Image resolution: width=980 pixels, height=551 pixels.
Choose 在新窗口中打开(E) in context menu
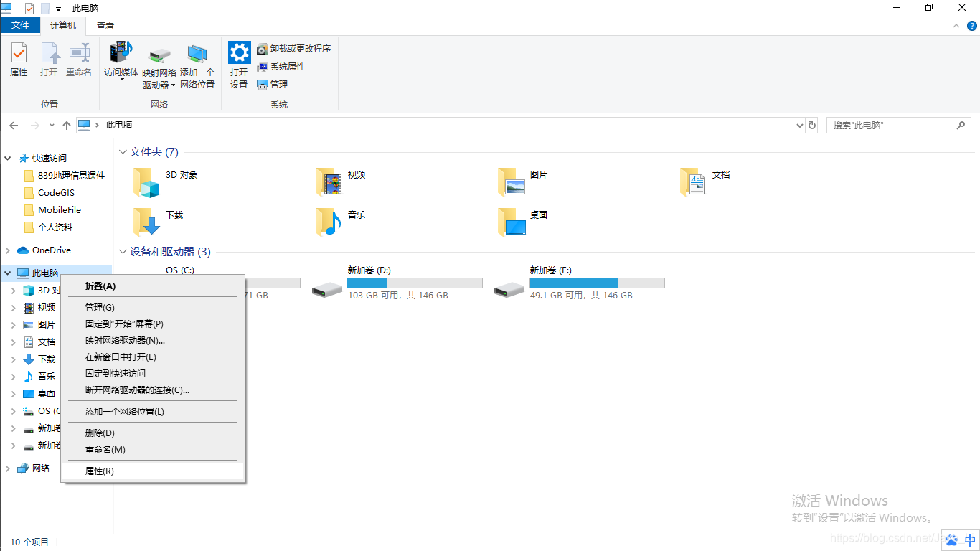pyautogui.click(x=153, y=357)
